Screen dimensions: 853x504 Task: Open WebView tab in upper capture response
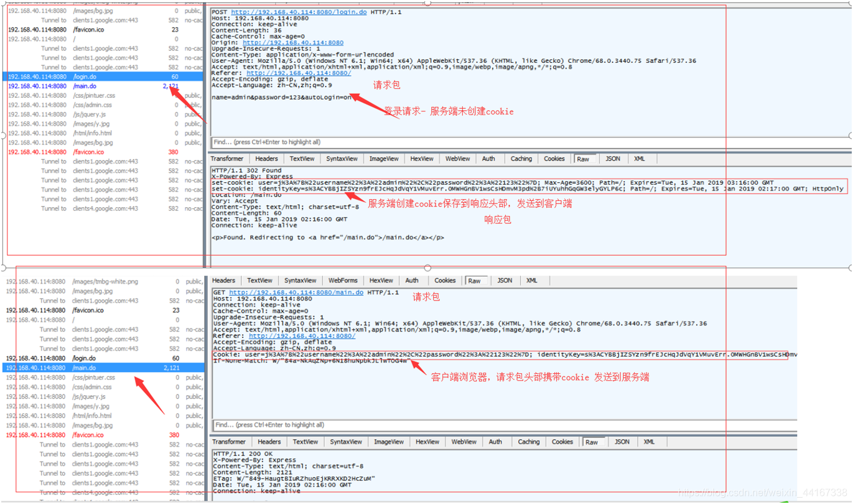(x=457, y=159)
